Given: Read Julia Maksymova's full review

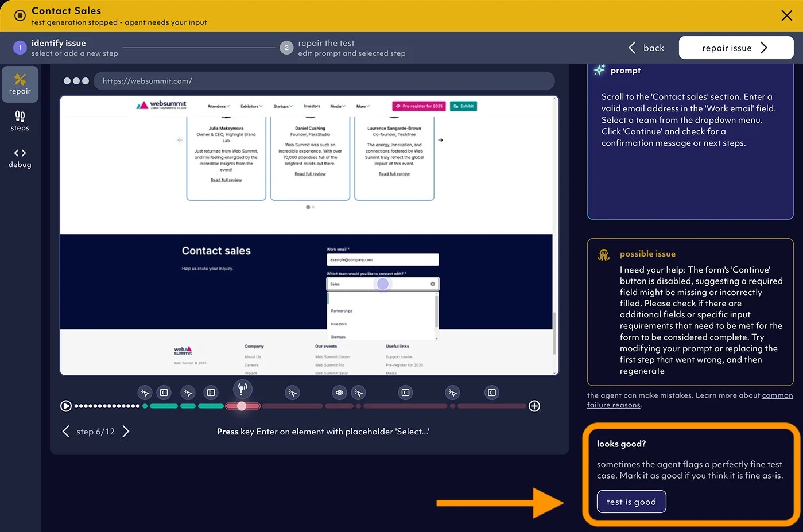Looking at the screenshot, I should [x=226, y=180].
